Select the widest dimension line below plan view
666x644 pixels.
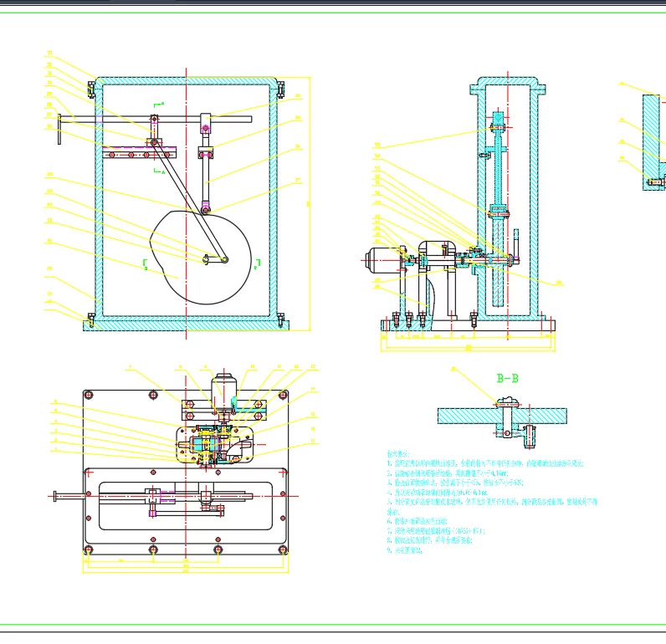tap(186, 571)
